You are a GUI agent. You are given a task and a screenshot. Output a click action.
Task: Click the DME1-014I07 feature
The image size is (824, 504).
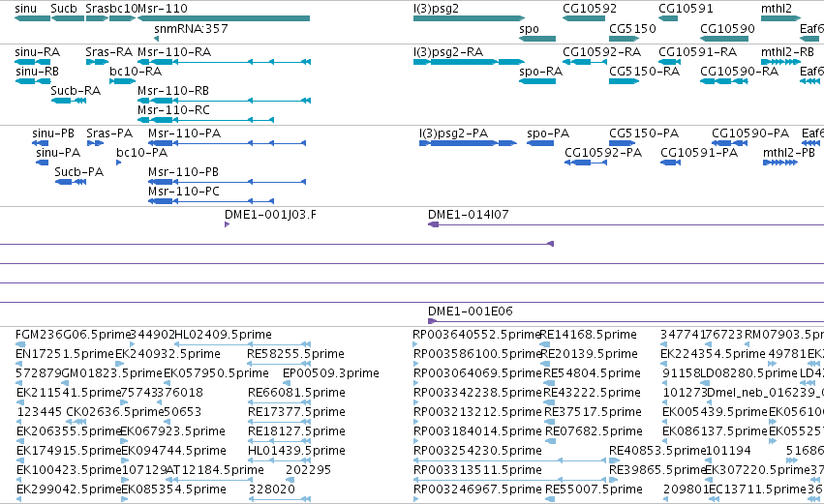[x=626, y=224]
